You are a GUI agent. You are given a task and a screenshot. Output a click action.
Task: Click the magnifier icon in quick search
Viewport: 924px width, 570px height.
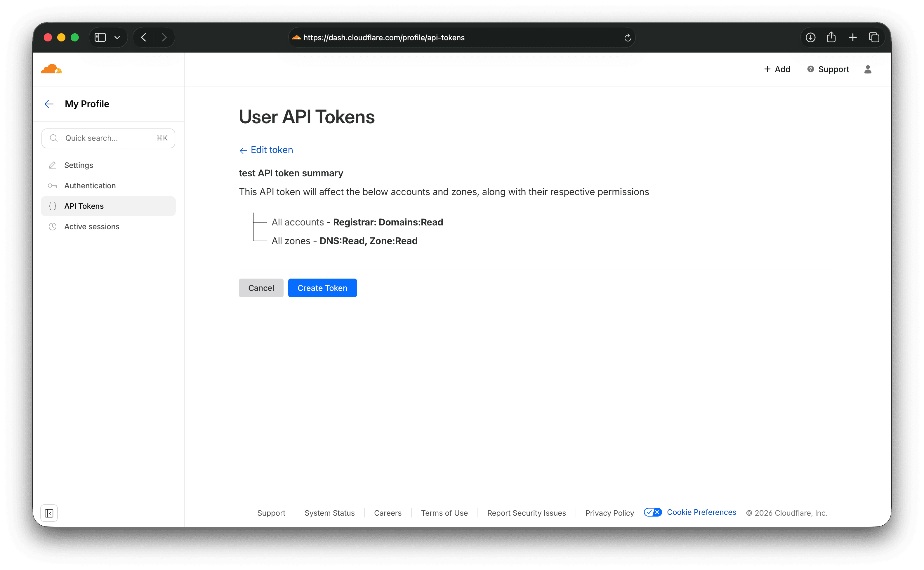[53, 138]
